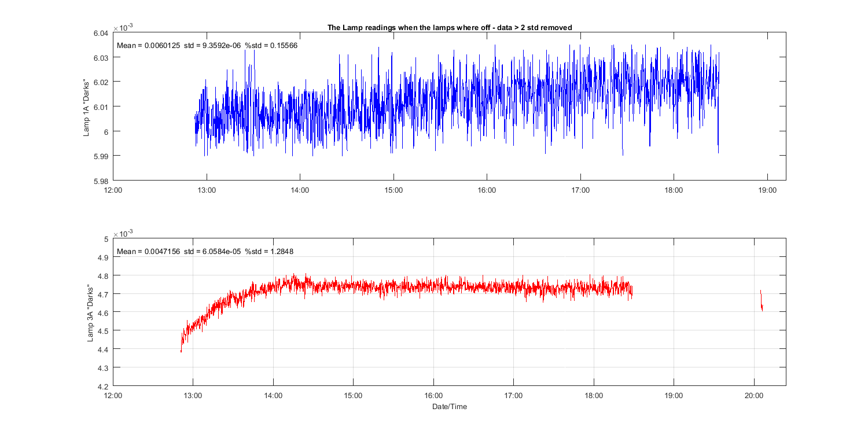868x434 pixels.
Task: Click the 15:00 tick label on top plot
Action: pyautogui.click(x=393, y=190)
